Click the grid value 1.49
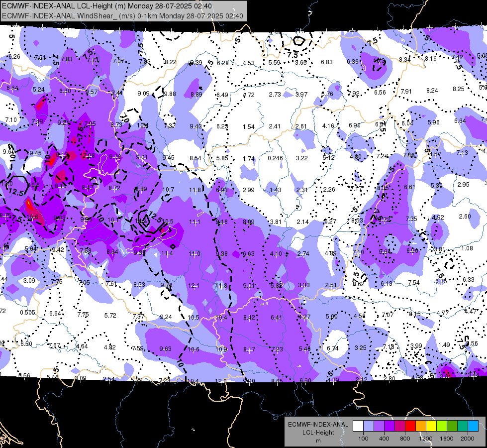487x448 pixels. click(x=444, y=344)
